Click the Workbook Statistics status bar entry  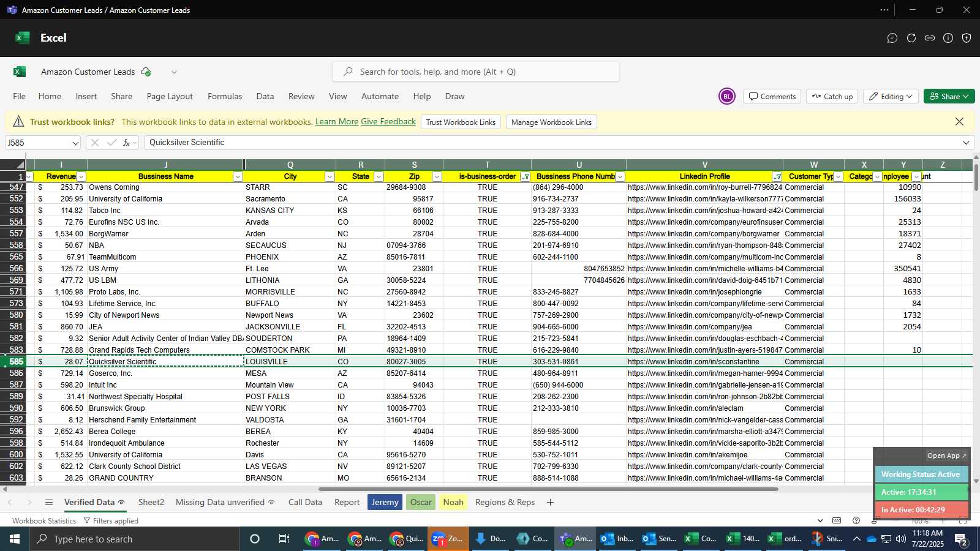click(x=44, y=521)
